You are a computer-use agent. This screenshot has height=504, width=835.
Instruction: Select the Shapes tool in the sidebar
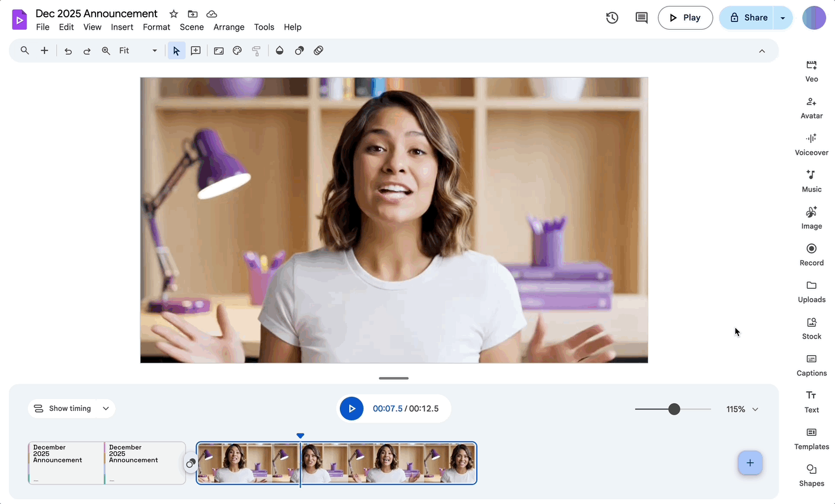811,475
